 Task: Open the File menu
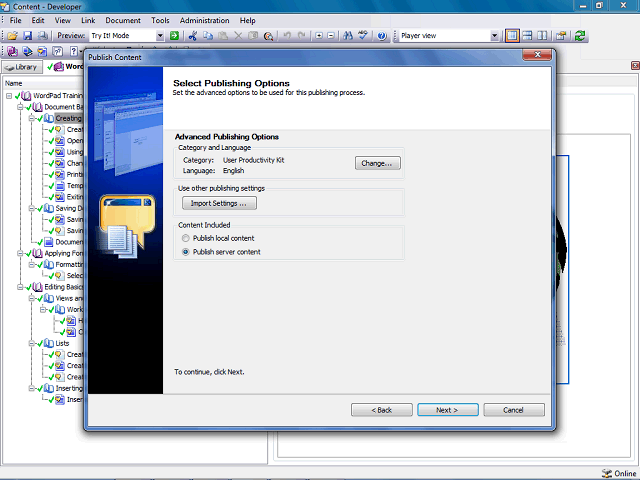point(16,20)
